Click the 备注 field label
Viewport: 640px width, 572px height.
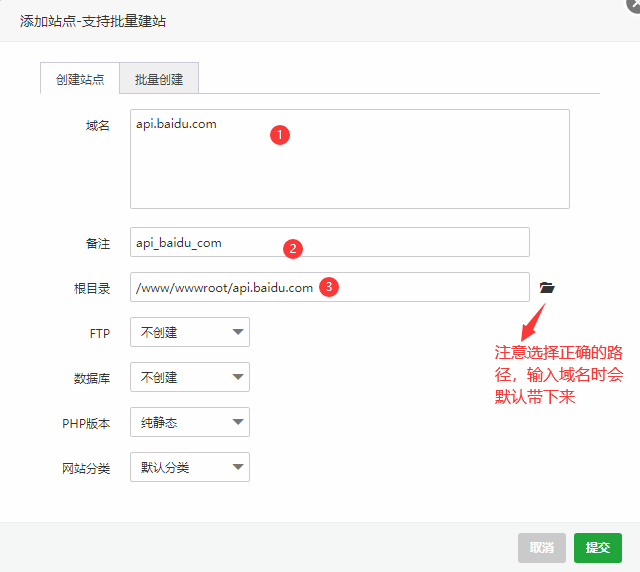pyautogui.click(x=98, y=244)
